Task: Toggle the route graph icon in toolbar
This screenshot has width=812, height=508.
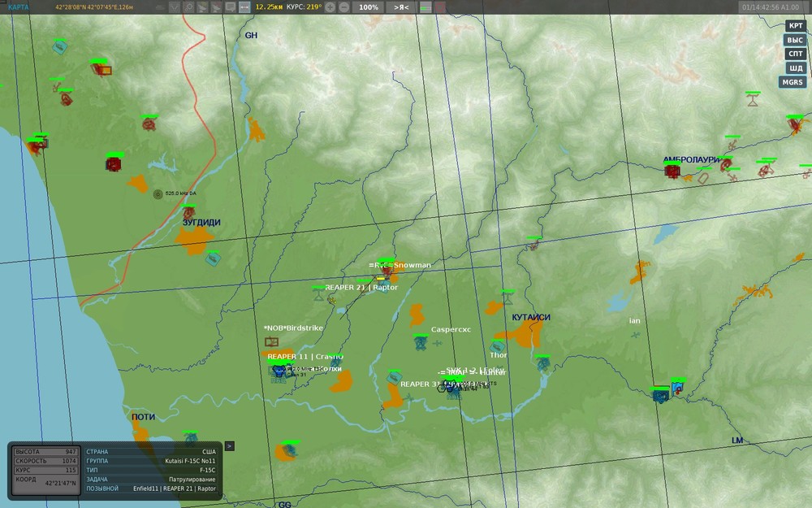Action: click(175, 7)
